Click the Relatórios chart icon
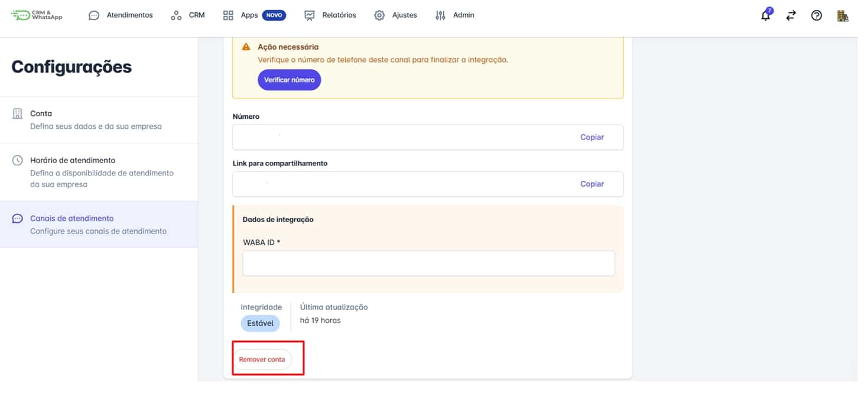The height and width of the screenshot is (407, 868). pos(310,15)
